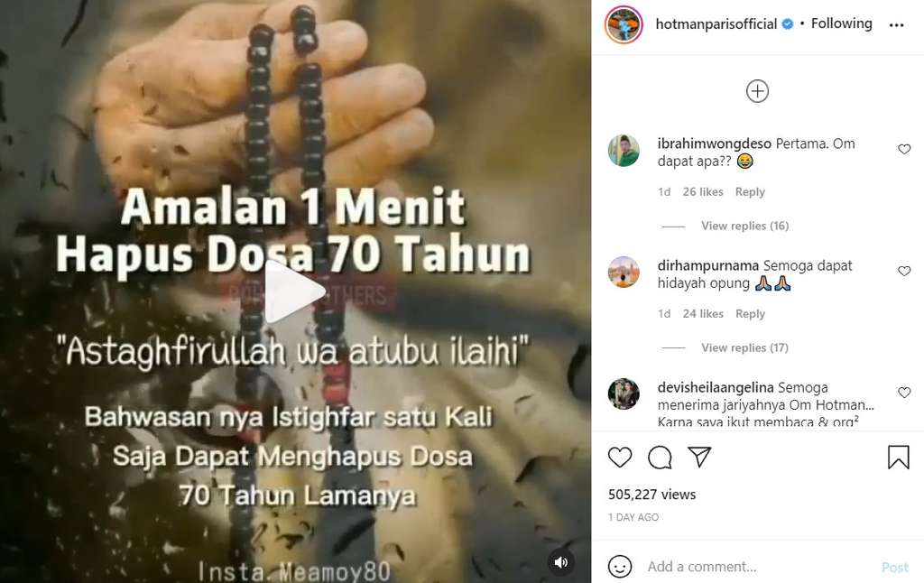Screen dimensions: 924x583
Task: Like the post with the heart icon
Action: (619, 458)
